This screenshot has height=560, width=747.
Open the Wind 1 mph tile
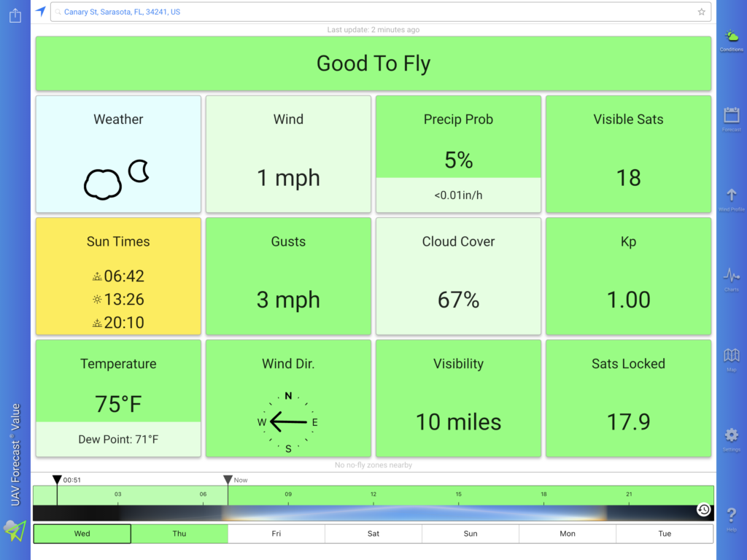(288, 154)
